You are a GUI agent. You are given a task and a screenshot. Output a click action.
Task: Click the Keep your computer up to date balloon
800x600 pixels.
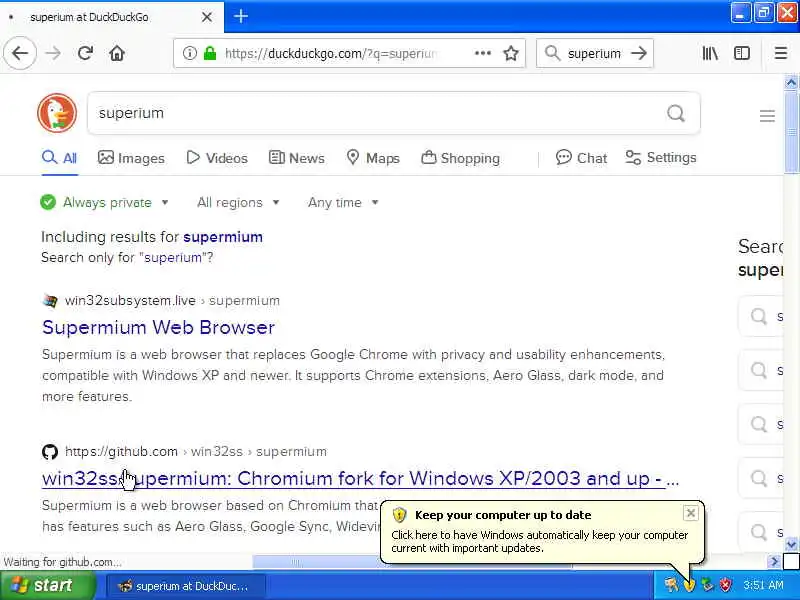pos(542,532)
